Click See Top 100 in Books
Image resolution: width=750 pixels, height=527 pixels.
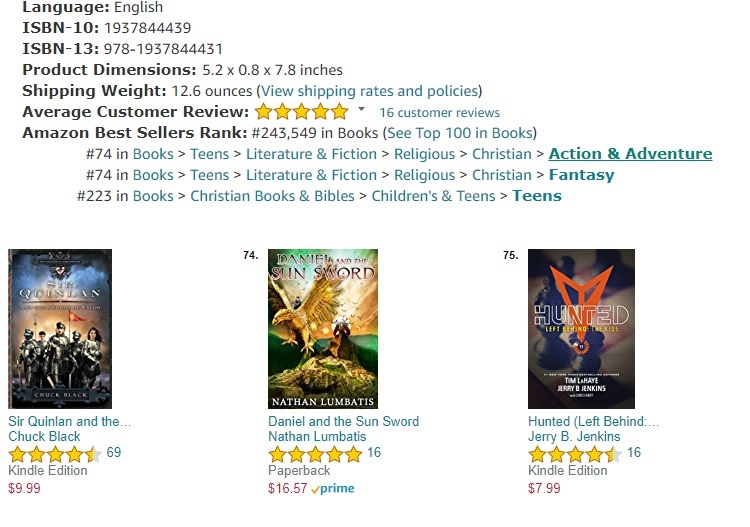(x=459, y=132)
